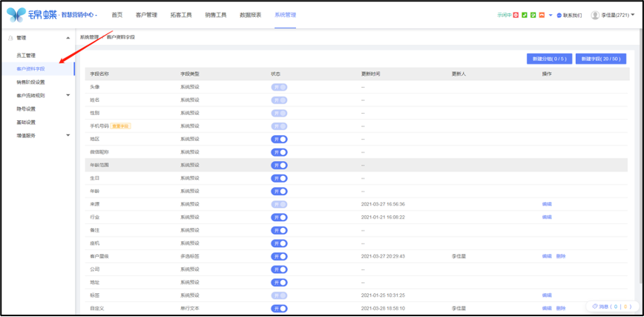The image size is (644, 317).
Task: Open the 数据报表 nav tab
Action: coord(251,15)
